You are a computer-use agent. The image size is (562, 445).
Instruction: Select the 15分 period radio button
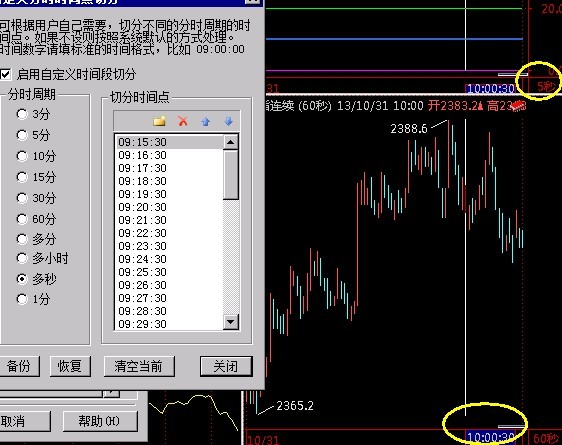(x=22, y=177)
